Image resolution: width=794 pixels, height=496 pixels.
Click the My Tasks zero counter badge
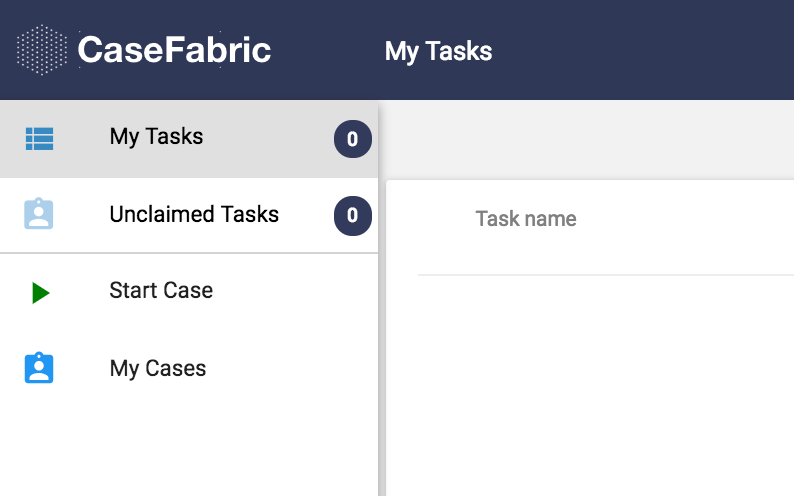(x=352, y=139)
